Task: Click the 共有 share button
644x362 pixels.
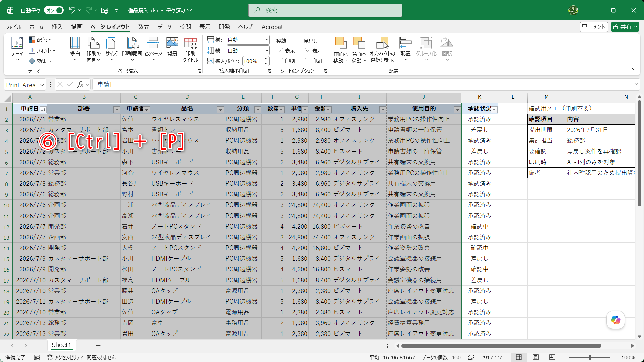Action: click(x=625, y=27)
